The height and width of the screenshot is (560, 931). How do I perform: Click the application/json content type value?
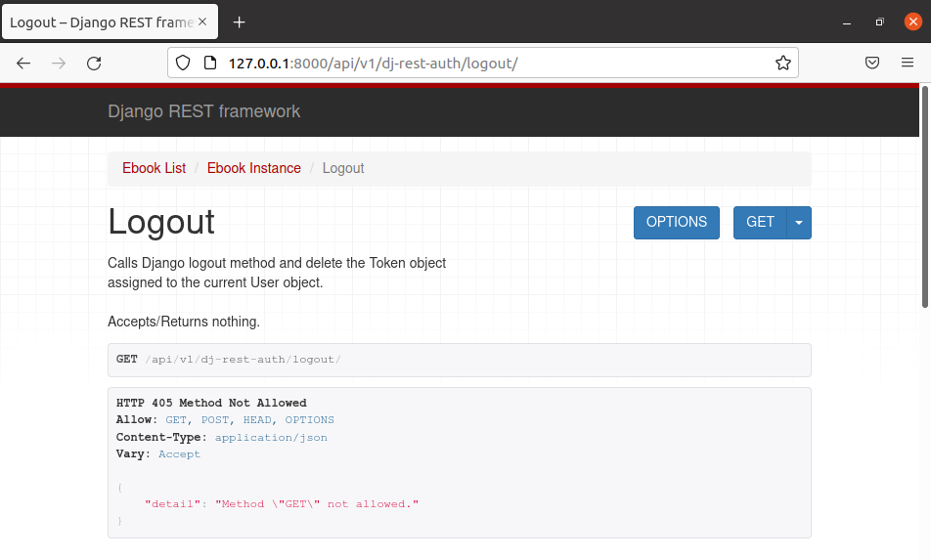point(271,437)
